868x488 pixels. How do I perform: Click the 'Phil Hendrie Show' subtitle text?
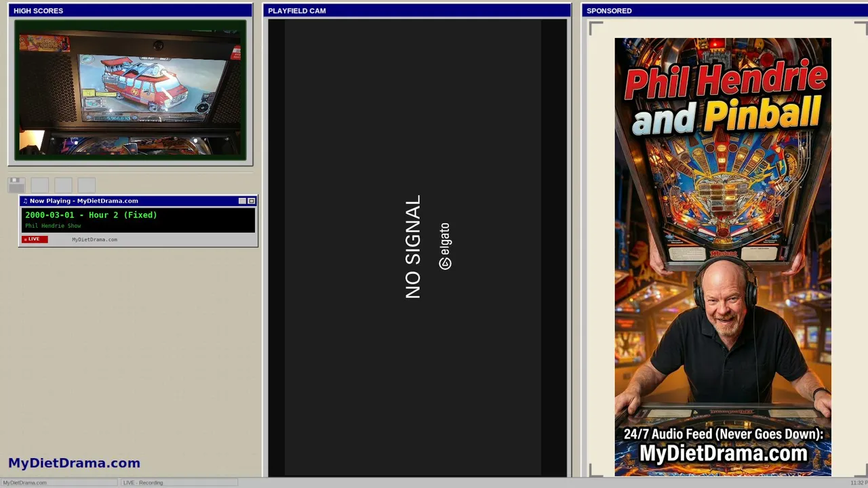(x=53, y=226)
